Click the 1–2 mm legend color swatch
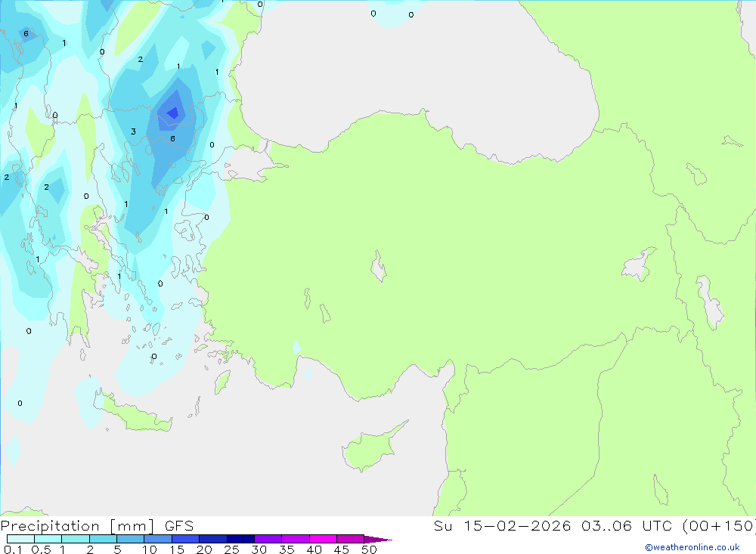This screenshot has width=756, height=554. [75, 539]
